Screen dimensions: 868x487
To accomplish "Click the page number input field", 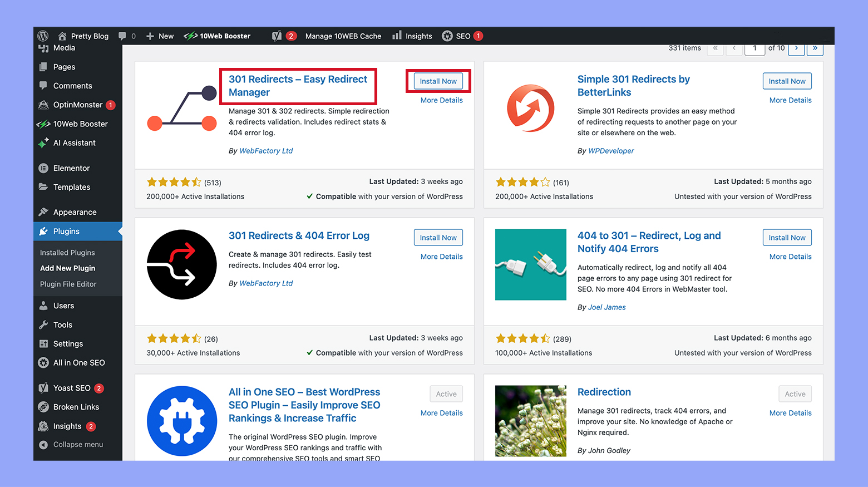I will [754, 48].
